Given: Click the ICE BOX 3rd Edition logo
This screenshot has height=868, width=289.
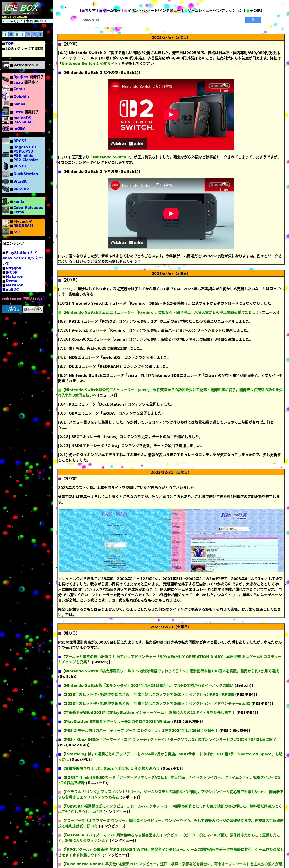Looking at the screenshot, I should point(22,9).
